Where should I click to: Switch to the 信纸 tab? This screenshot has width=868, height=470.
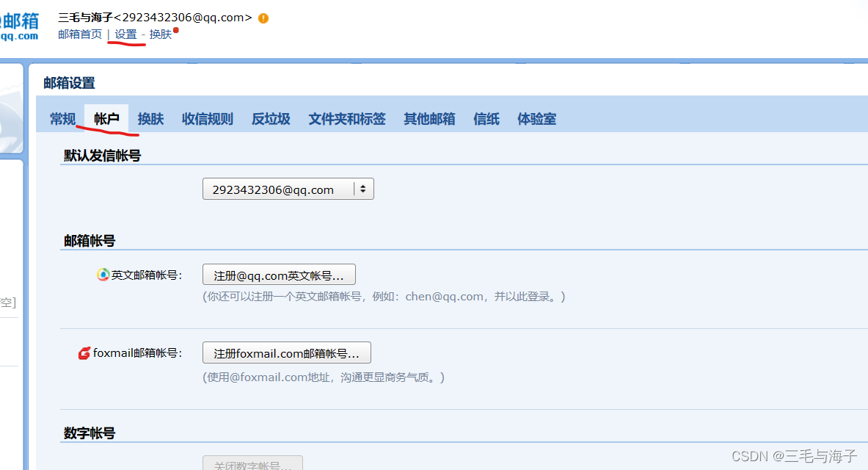[x=486, y=119]
